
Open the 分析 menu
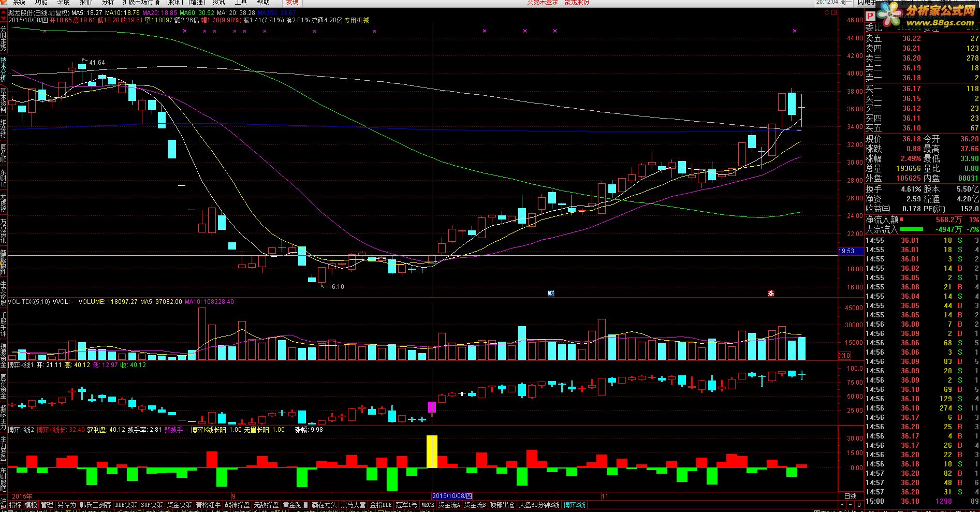click(x=108, y=3)
